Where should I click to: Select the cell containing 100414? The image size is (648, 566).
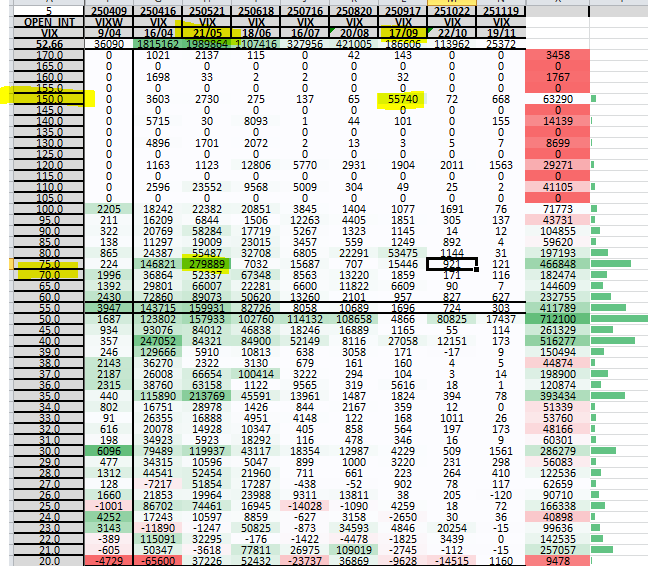(256, 374)
